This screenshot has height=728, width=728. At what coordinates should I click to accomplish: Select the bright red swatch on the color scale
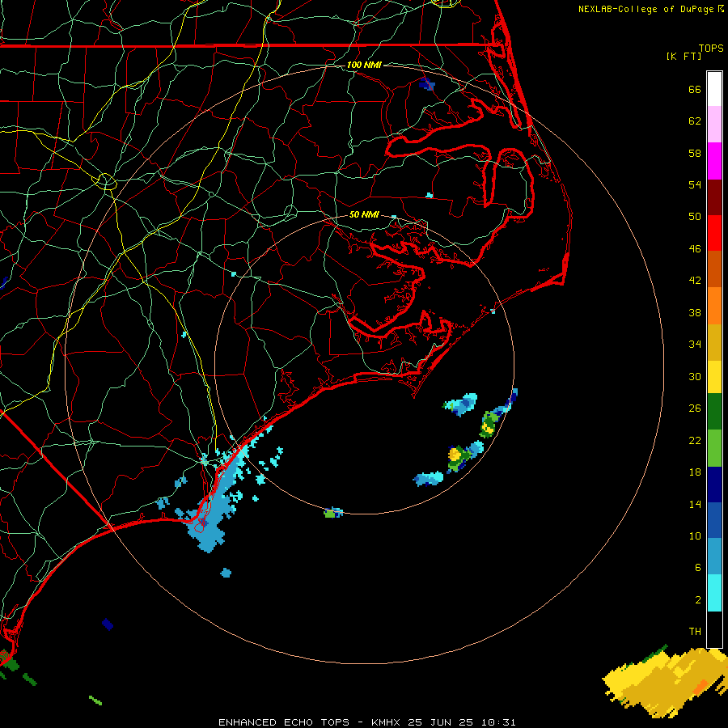click(714, 233)
